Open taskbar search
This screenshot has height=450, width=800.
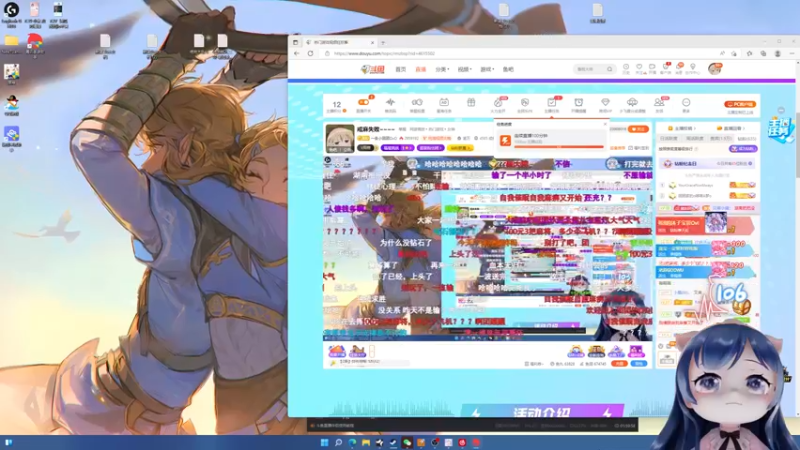[338, 442]
